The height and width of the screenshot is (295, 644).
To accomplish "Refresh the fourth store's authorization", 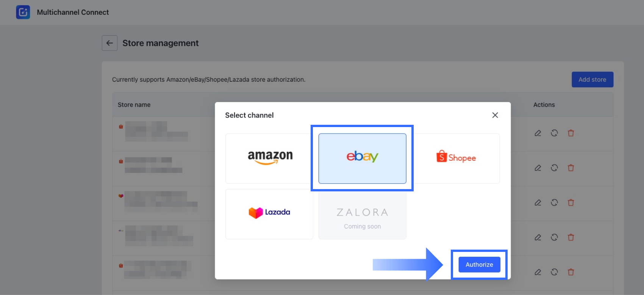I will tap(554, 238).
